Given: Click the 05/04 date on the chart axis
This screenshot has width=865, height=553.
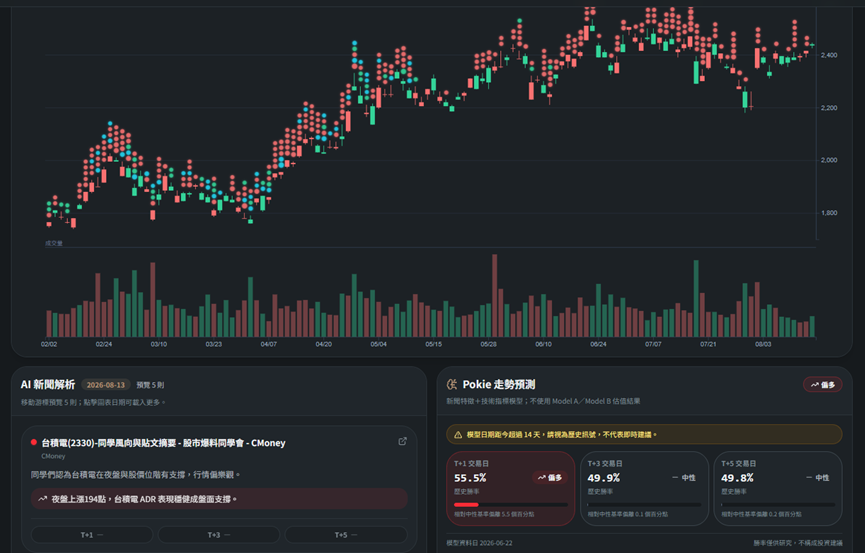Looking at the screenshot, I should (378, 344).
